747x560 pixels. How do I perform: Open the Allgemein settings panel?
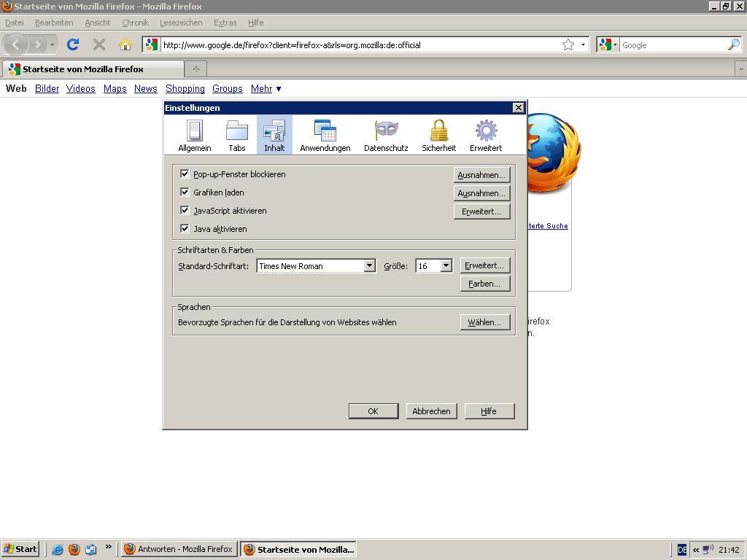pyautogui.click(x=194, y=136)
